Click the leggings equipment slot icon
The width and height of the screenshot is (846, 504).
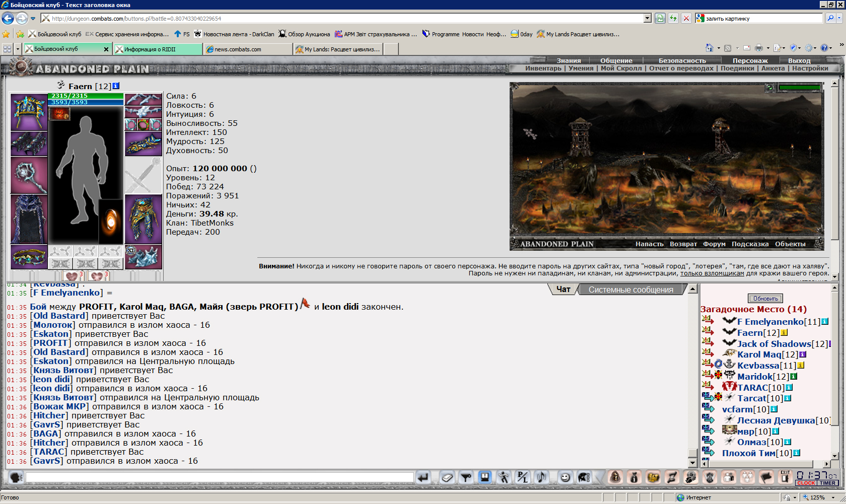pos(144,220)
